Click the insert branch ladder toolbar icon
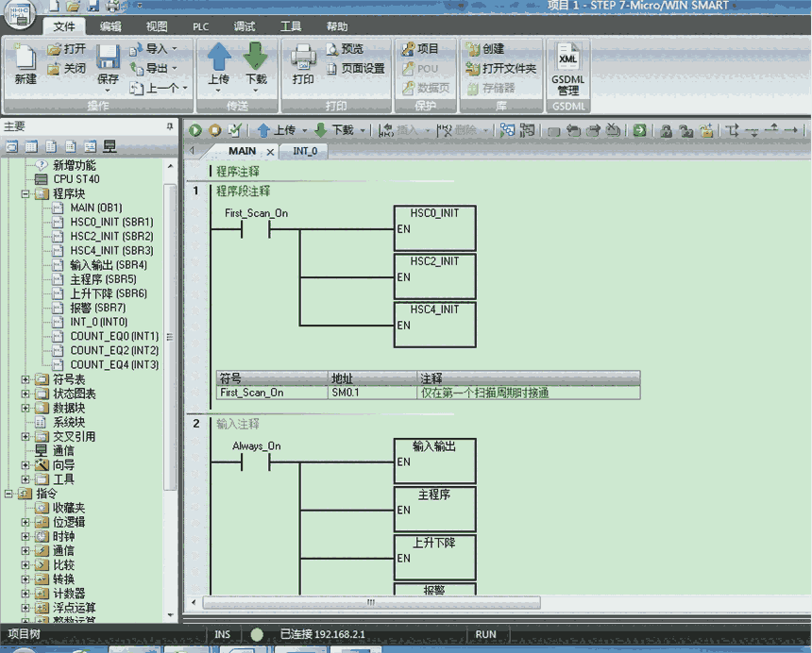Screen dimensions: 812x653 pos(732,130)
